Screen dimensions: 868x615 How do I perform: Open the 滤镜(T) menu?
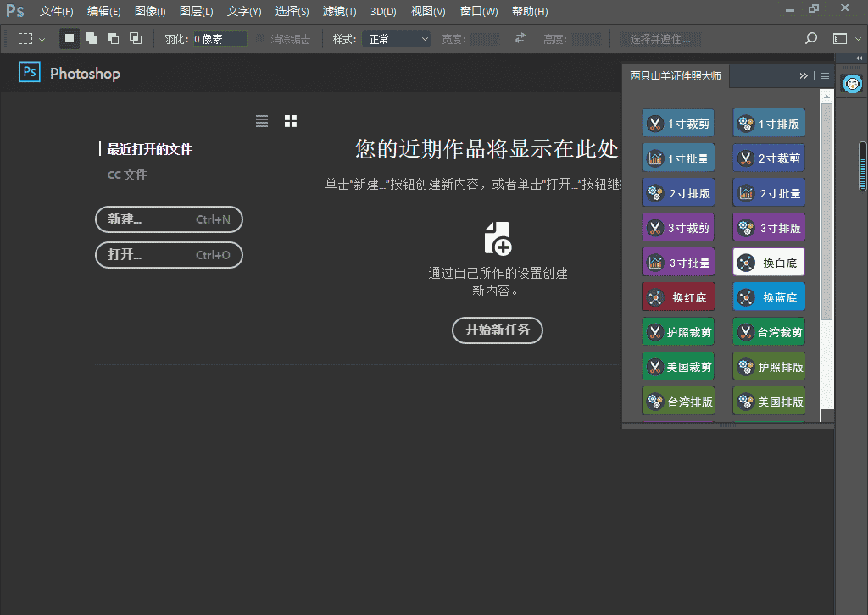click(x=340, y=12)
